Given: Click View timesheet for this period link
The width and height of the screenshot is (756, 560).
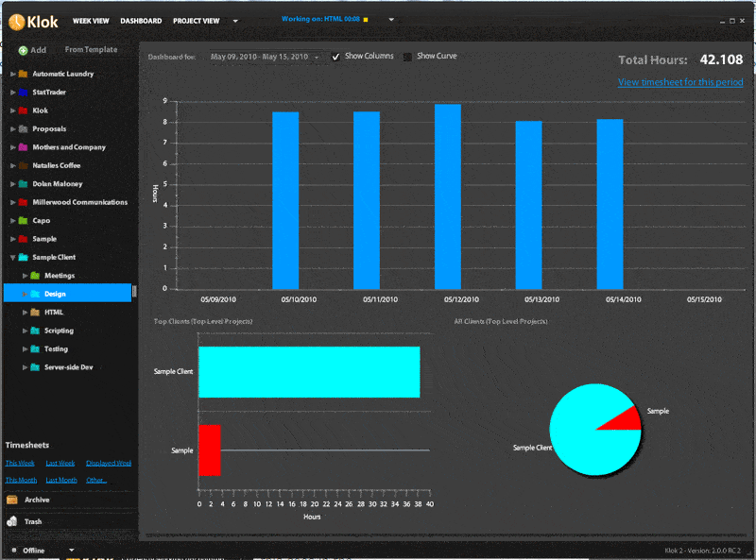Looking at the screenshot, I should tap(679, 82).
